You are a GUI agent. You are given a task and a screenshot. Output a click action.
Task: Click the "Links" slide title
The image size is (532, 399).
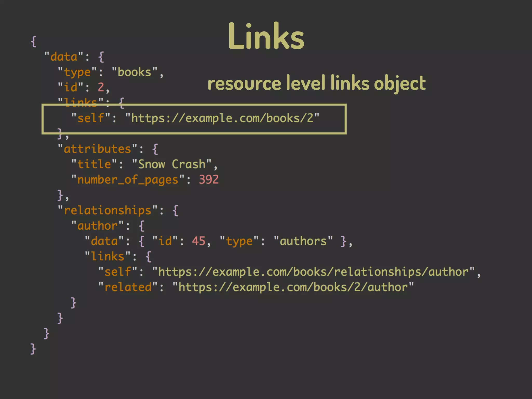pyautogui.click(x=266, y=36)
